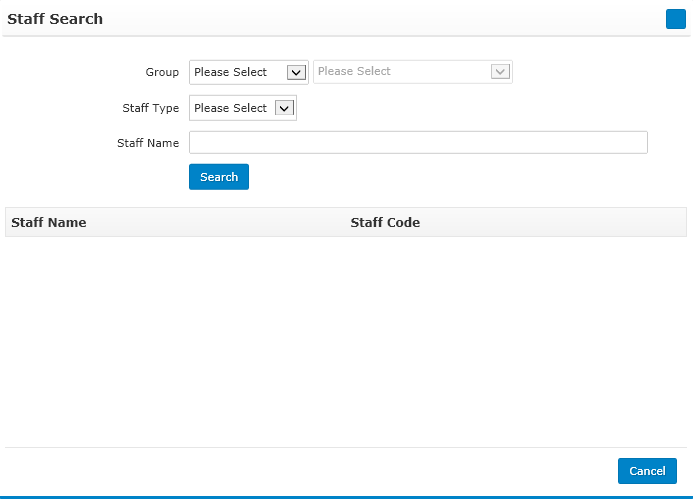Click the empty header space right of Staff Code

pyautogui.click(x=552, y=222)
